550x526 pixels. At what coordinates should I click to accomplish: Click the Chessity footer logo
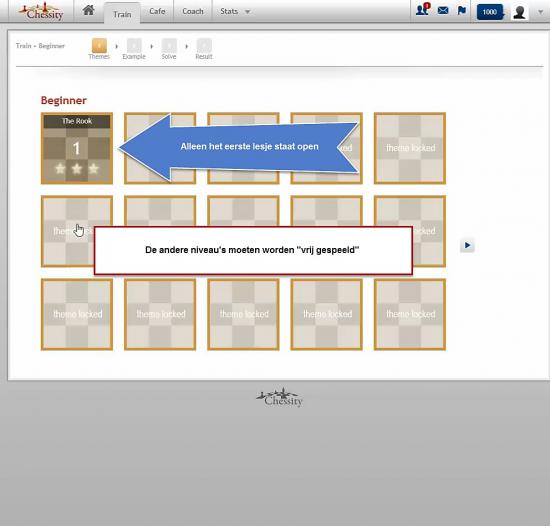pyautogui.click(x=280, y=398)
